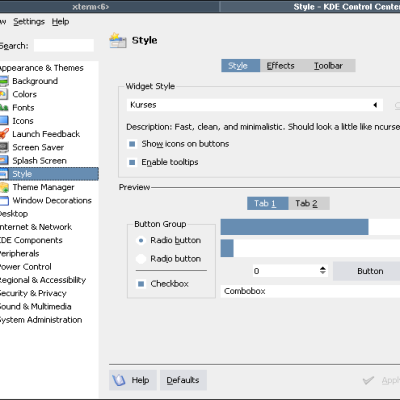
Task: Select Appearance & Themes category
Action: (41, 68)
